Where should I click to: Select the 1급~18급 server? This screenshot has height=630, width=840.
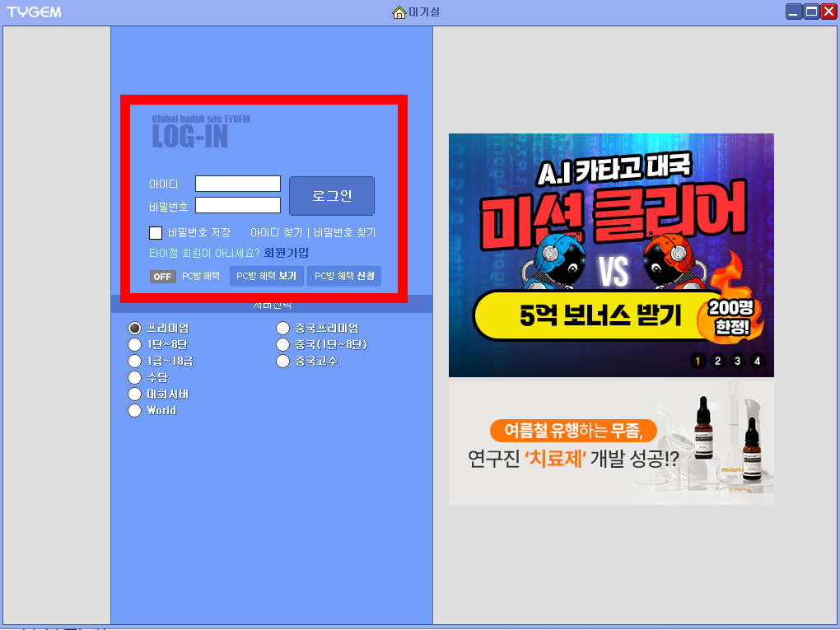pyautogui.click(x=134, y=361)
